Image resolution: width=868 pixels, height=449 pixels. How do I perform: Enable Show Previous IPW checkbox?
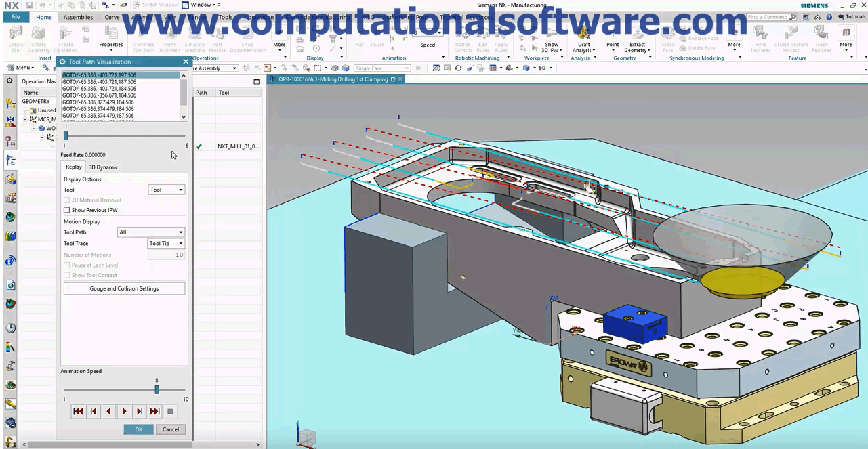coord(66,210)
